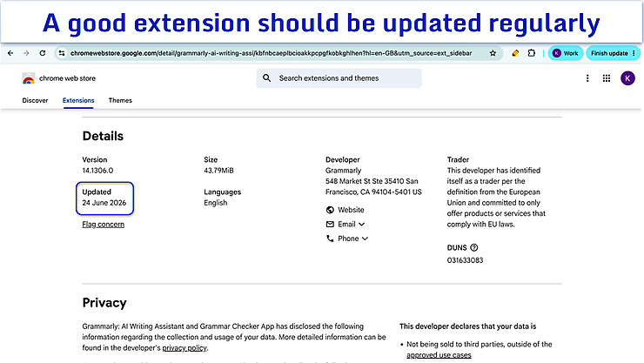The width and height of the screenshot is (644, 363).
Task: Click the globe icon beside Website
Action: pyautogui.click(x=330, y=210)
